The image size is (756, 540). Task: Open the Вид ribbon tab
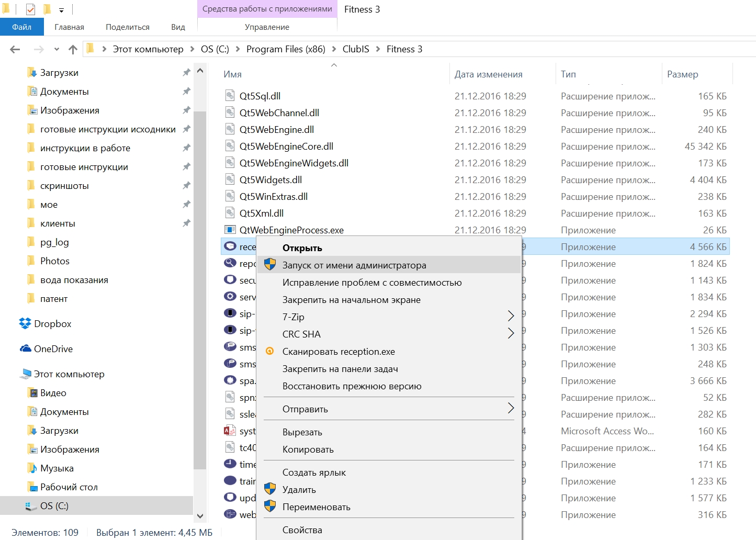178,27
